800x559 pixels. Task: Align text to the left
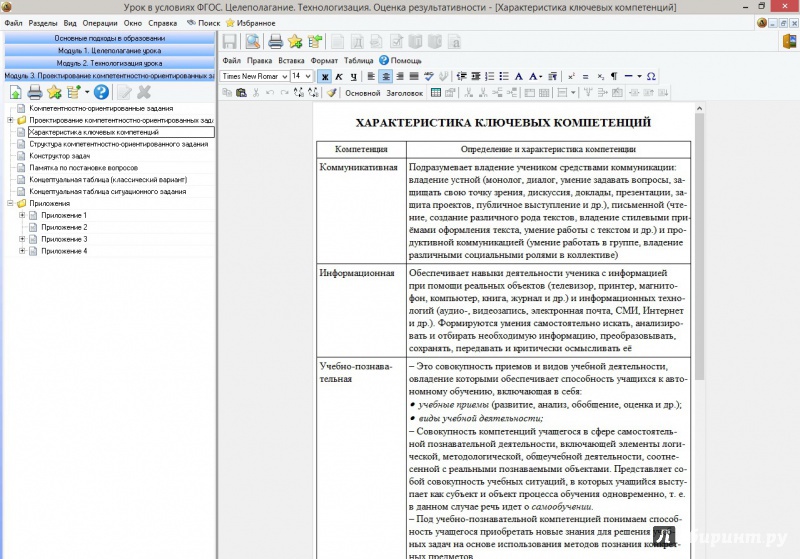click(371, 77)
